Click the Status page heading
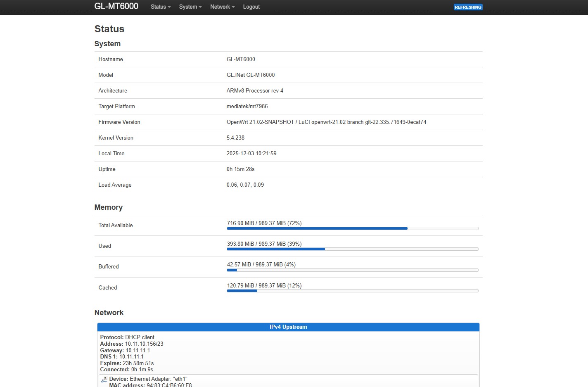The image size is (588, 387). [x=109, y=29]
